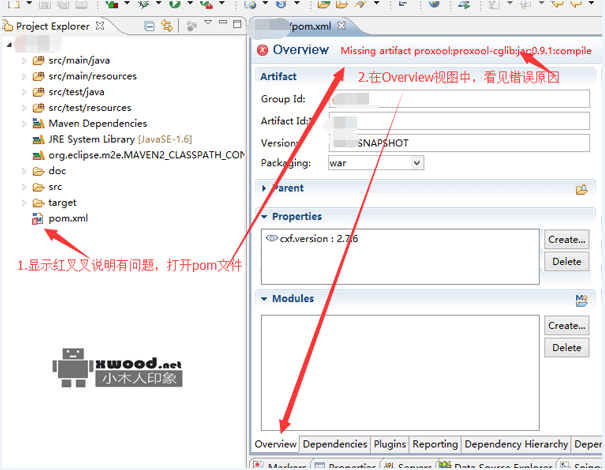Open the Servers view tab
The height and width of the screenshot is (470, 605).
pyautogui.click(x=409, y=466)
